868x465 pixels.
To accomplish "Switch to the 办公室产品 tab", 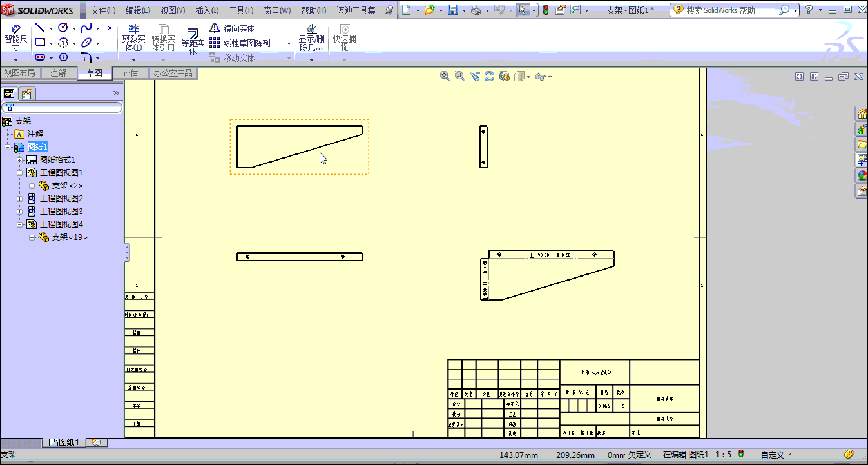I will [x=173, y=73].
